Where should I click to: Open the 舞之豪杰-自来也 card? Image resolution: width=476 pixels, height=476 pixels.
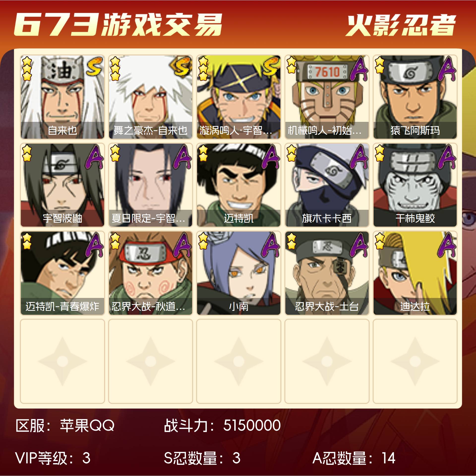150,97
